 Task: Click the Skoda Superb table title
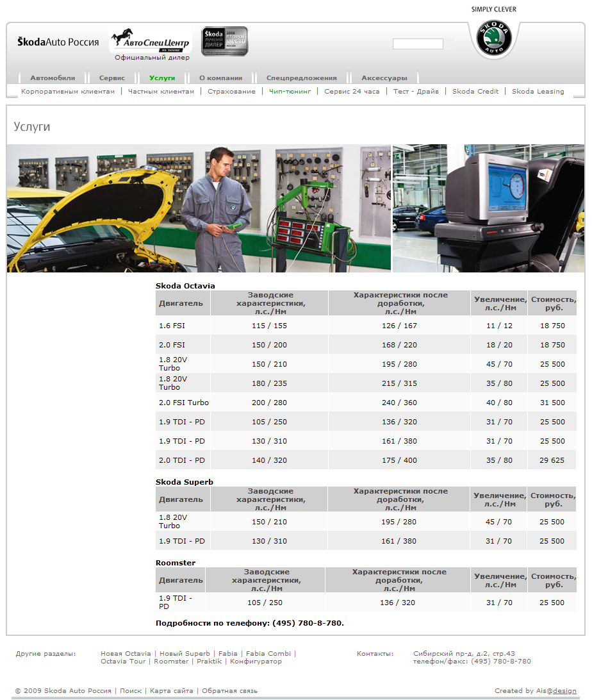pyautogui.click(x=185, y=481)
